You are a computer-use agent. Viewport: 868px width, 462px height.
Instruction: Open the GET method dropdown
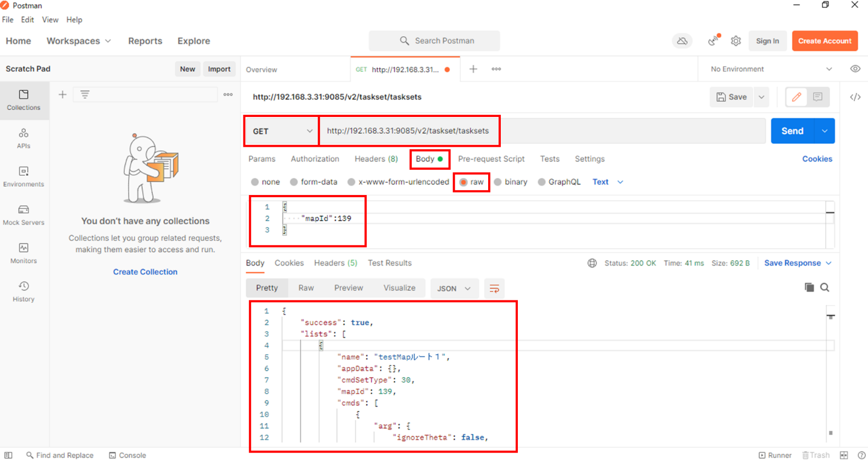pyautogui.click(x=281, y=131)
